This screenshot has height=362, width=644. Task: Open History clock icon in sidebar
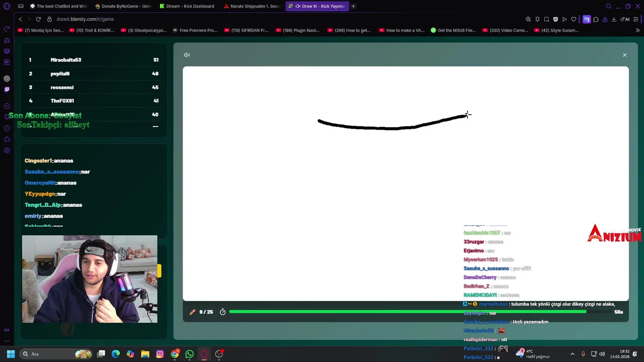[7, 128]
